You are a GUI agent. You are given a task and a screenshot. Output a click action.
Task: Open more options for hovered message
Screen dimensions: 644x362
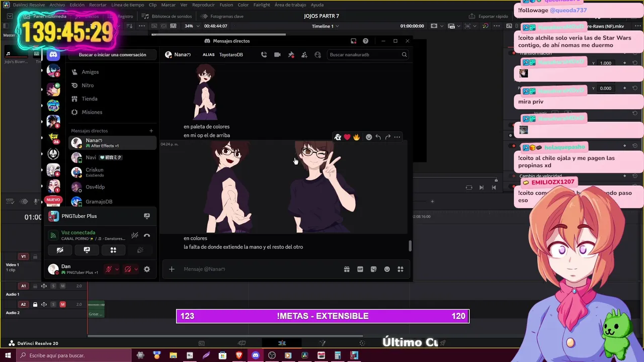(397, 137)
